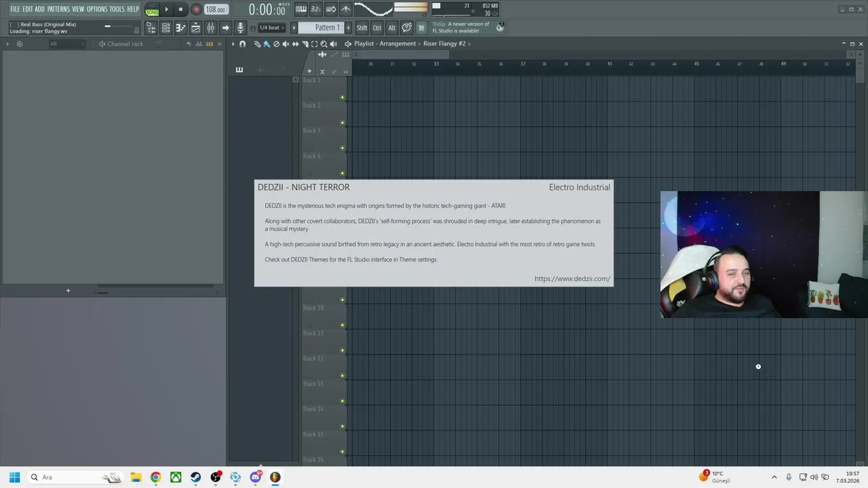
Task: Click the Stop button
Action: [180, 9]
